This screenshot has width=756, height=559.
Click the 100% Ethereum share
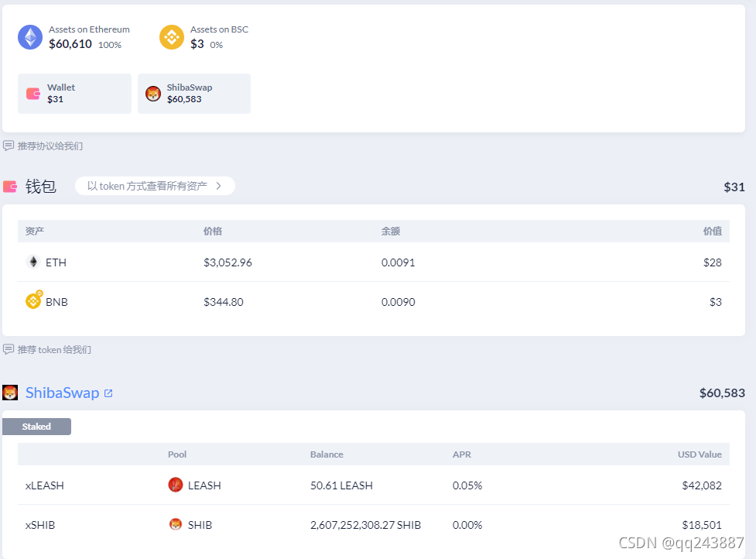tap(110, 45)
